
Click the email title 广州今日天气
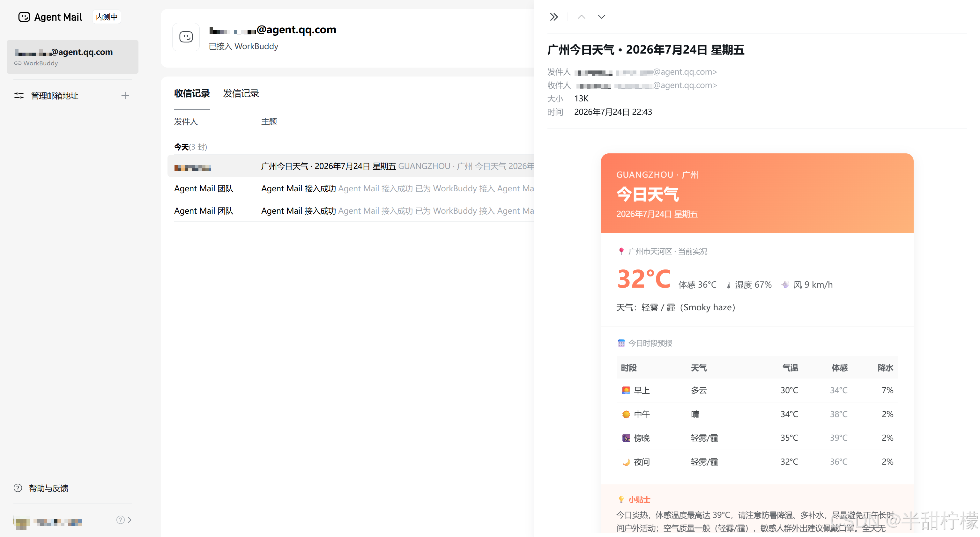646,50
